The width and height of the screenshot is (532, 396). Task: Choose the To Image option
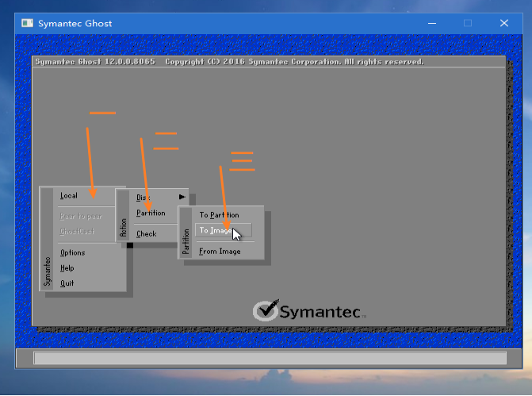tap(224, 230)
